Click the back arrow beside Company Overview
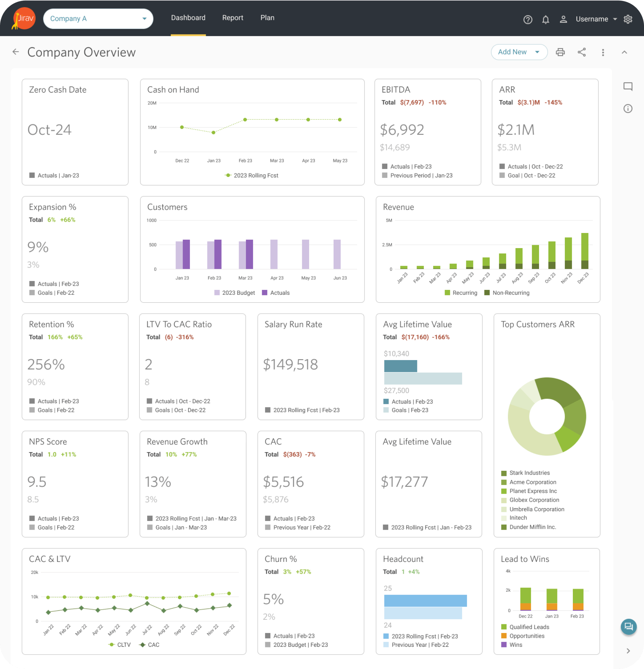 [x=16, y=52]
